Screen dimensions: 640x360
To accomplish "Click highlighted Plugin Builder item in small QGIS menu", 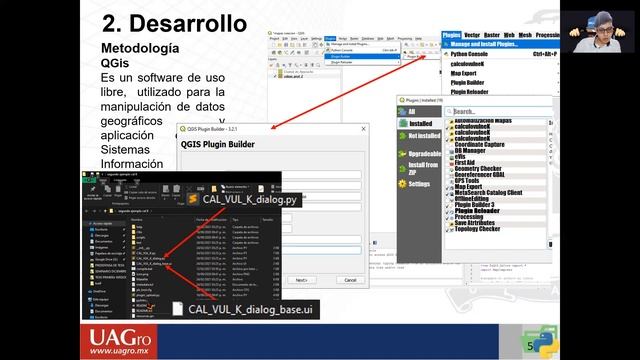I will (362, 56).
